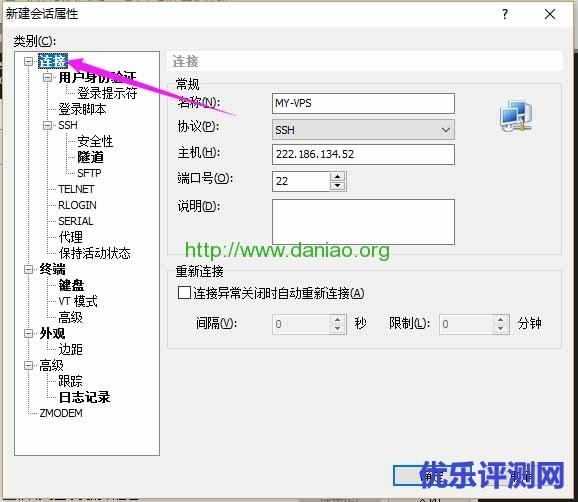
Task: Increase the 限制 limit value
Action: tap(501, 320)
